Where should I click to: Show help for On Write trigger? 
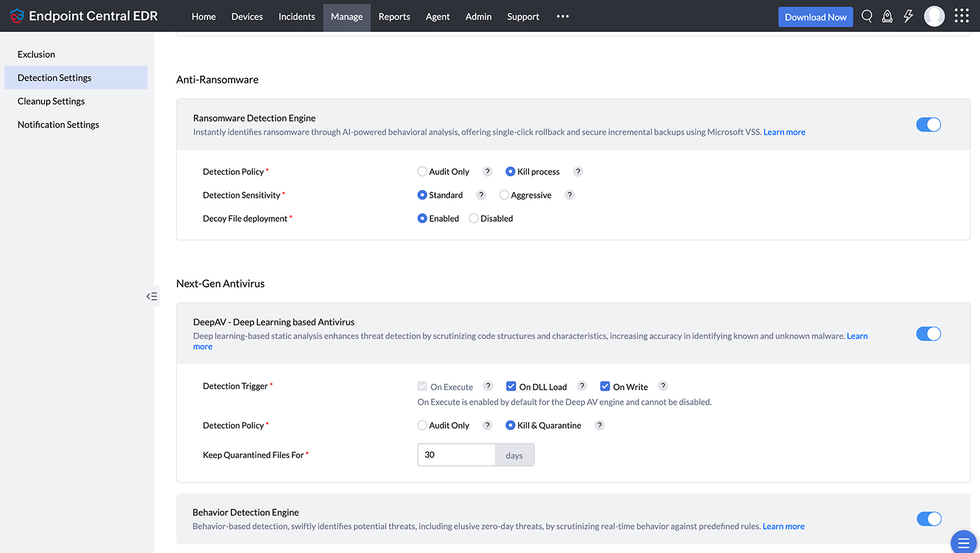(x=663, y=386)
